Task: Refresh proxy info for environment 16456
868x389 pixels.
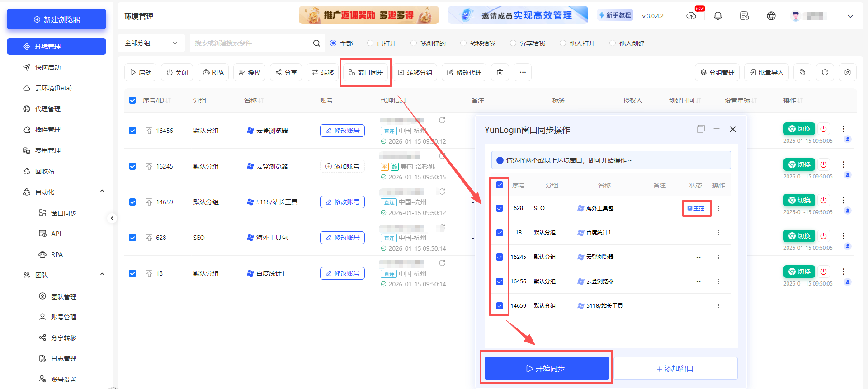Action: (442, 120)
